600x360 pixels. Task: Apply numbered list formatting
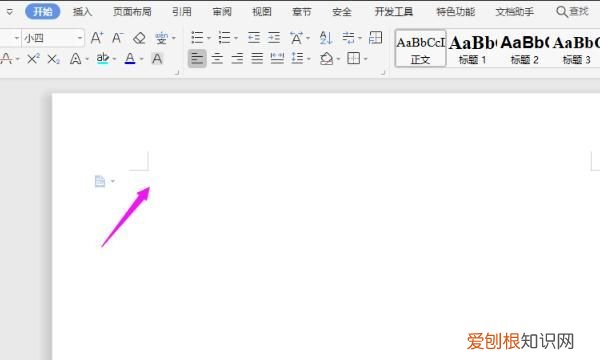[x=224, y=38]
